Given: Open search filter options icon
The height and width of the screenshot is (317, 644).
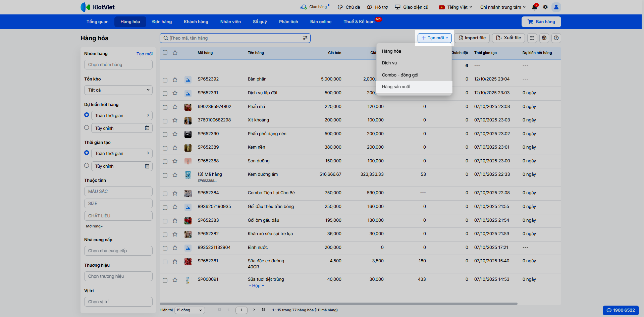Looking at the screenshot, I should tap(305, 38).
